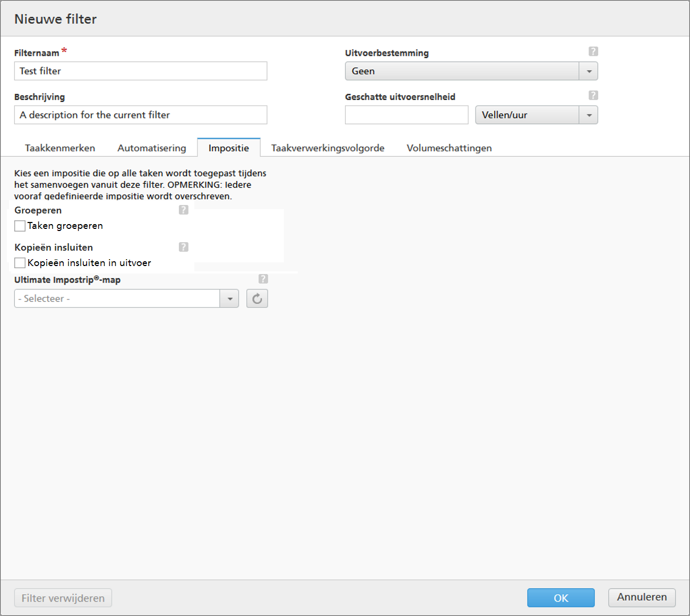Click the Filter verwijderen button
The height and width of the screenshot is (616, 690).
(x=63, y=598)
